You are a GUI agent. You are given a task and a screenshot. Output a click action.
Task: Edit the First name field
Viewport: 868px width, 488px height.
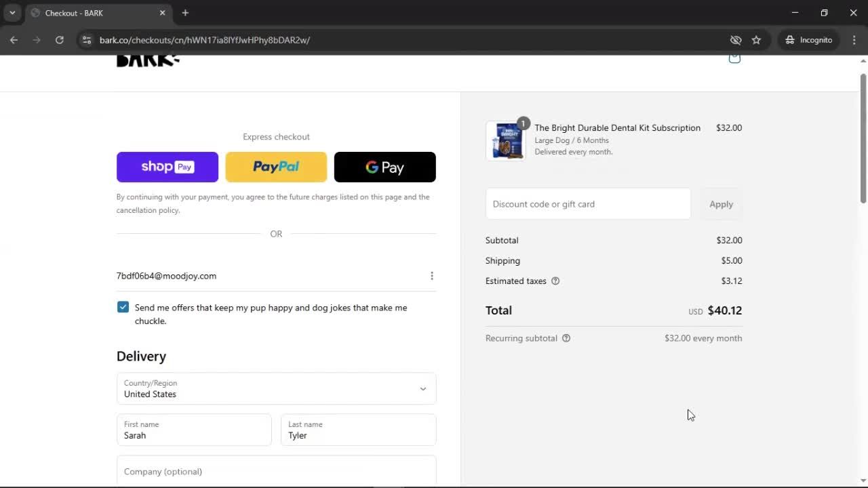tap(194, 430)
